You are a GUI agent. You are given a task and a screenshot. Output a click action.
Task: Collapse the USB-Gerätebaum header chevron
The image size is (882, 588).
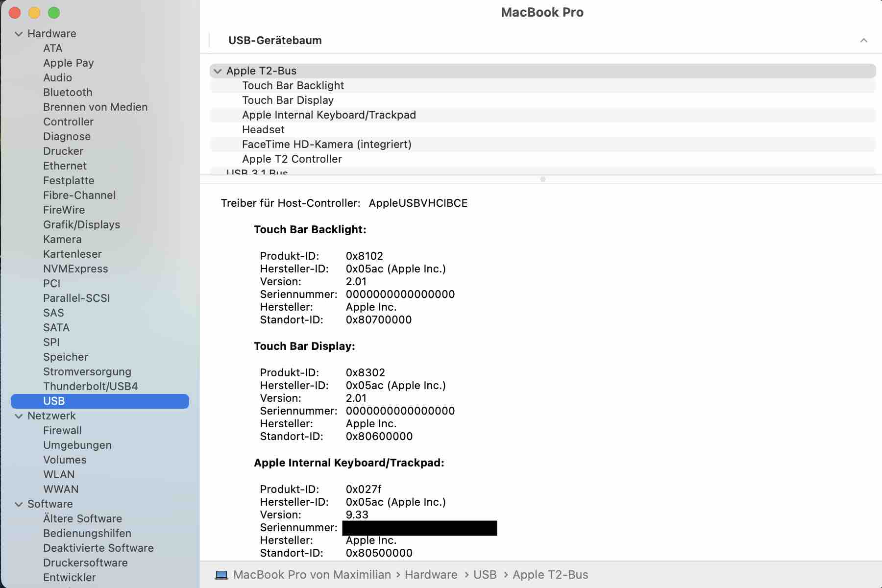pyautogui.click(x=864, y=41)
